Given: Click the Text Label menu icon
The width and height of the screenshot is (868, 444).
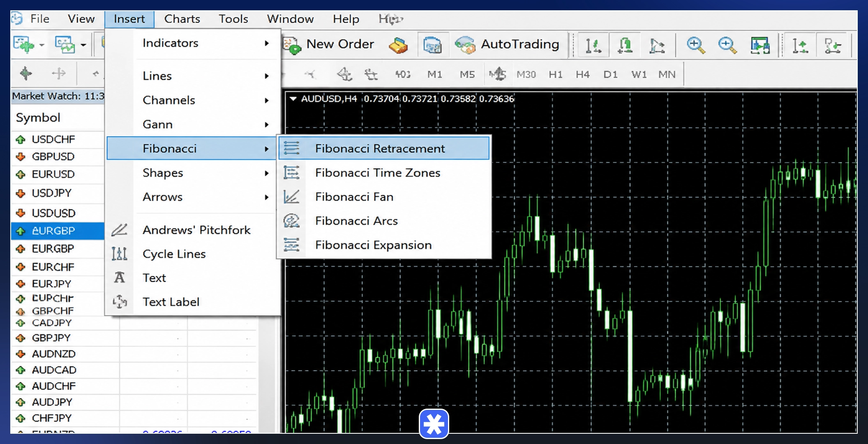Looking at the screenshot, I should (120, 302).
